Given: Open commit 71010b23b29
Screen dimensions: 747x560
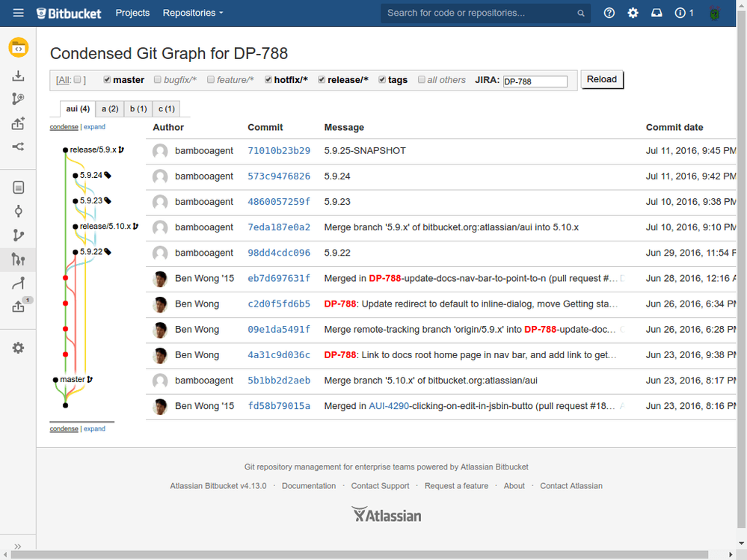Looking at the screenshot, I should click(279, 150).
